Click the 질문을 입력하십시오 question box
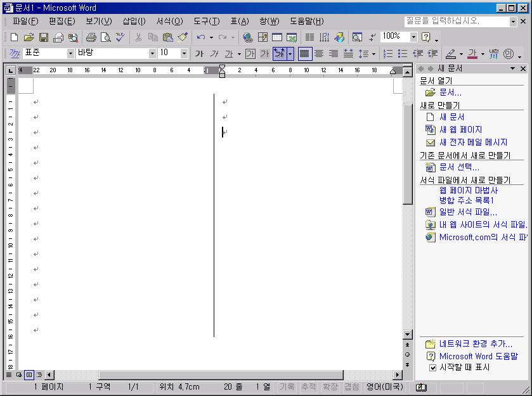532x396 pixels. tap(457, 22)
